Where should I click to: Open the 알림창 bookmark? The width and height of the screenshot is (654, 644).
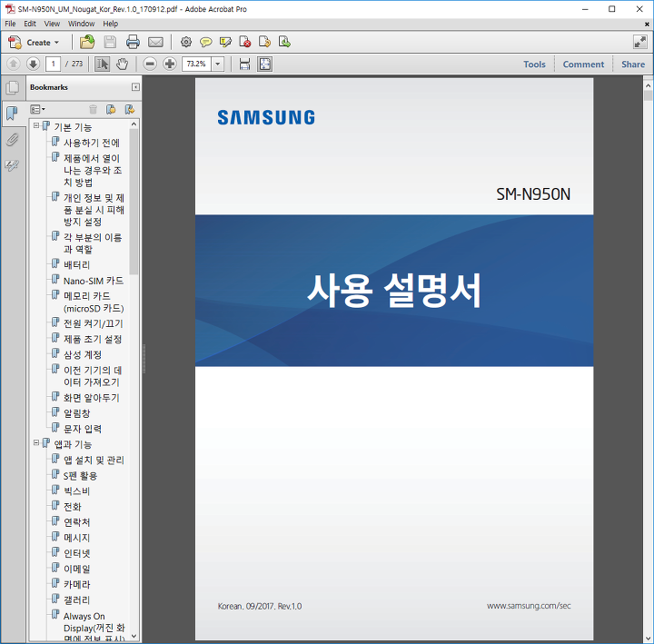point(76,413)
